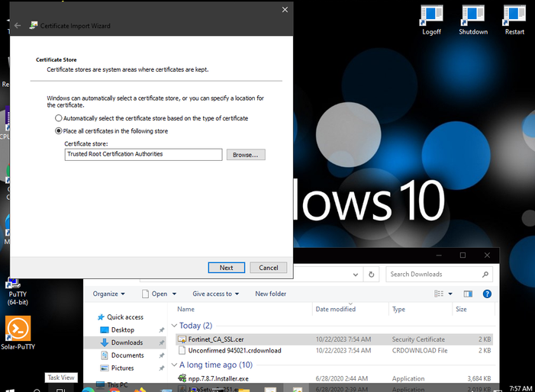Click the 'CRDOWNLOAD File' type cell
The height and width of the screenshot is (392, 535).
click(420, 351)
